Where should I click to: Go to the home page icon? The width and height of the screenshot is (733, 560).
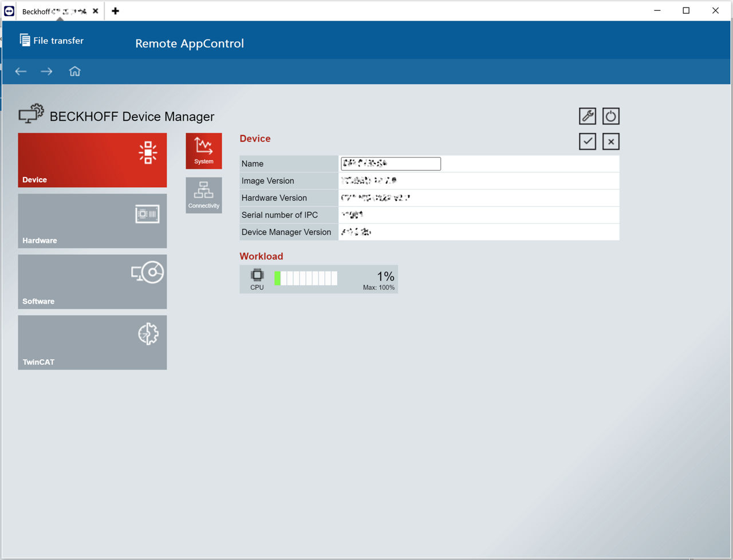[x=75, y=71]
